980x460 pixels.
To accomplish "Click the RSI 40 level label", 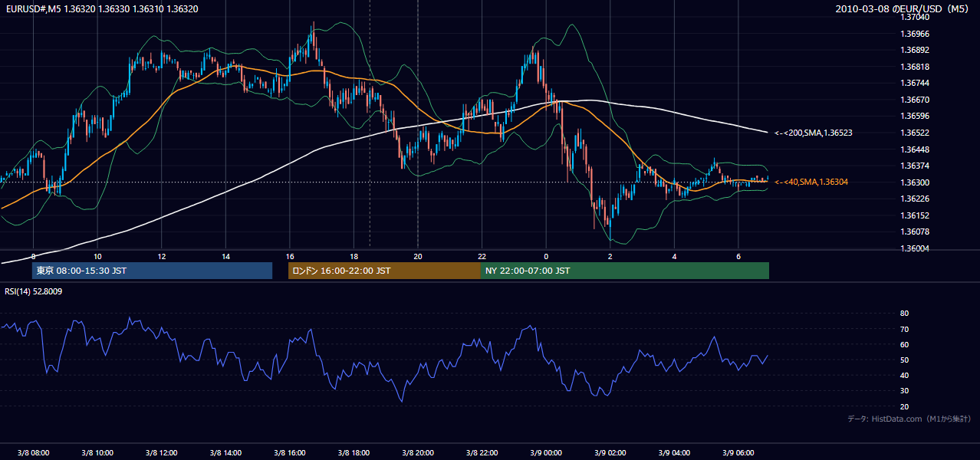I will tap(904, 375).
